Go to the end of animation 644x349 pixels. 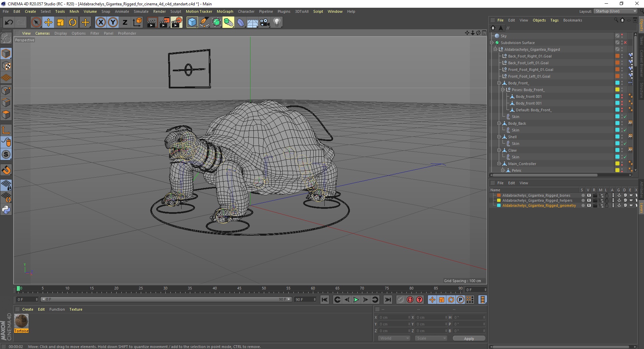pyautogui.click(x=388, y=300)
